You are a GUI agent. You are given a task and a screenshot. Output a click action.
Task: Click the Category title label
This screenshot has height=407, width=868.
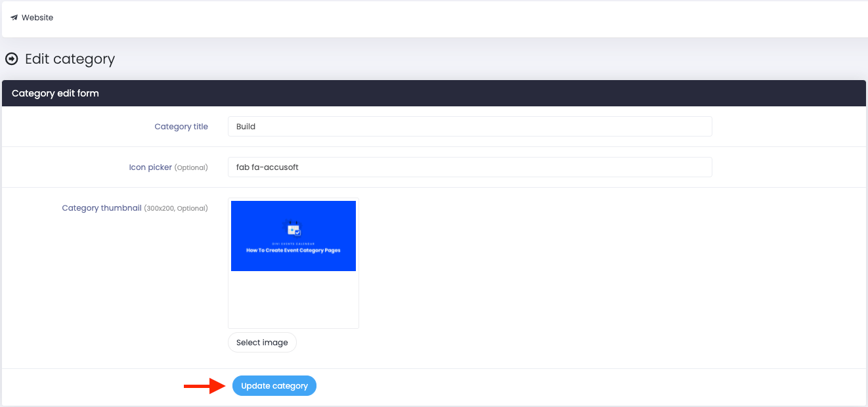[x=181, y=127]
